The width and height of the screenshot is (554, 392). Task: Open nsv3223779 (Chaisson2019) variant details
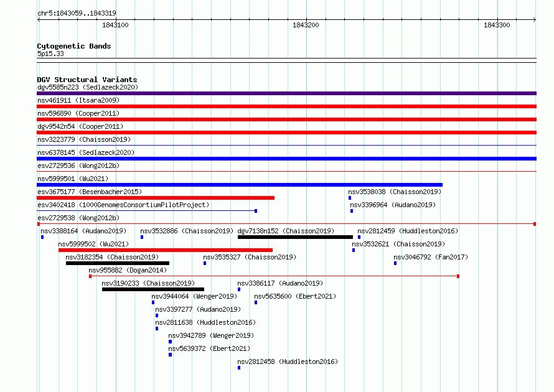(x=84, y=139)
